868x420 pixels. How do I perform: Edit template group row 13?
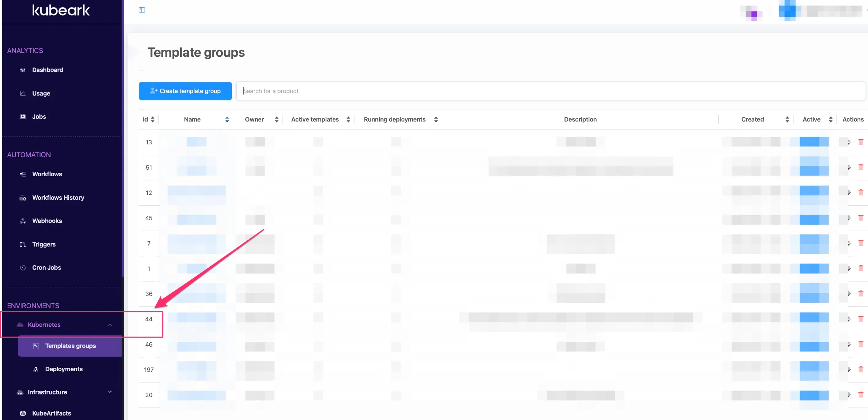pyautogui.click(x=849, y=142)
